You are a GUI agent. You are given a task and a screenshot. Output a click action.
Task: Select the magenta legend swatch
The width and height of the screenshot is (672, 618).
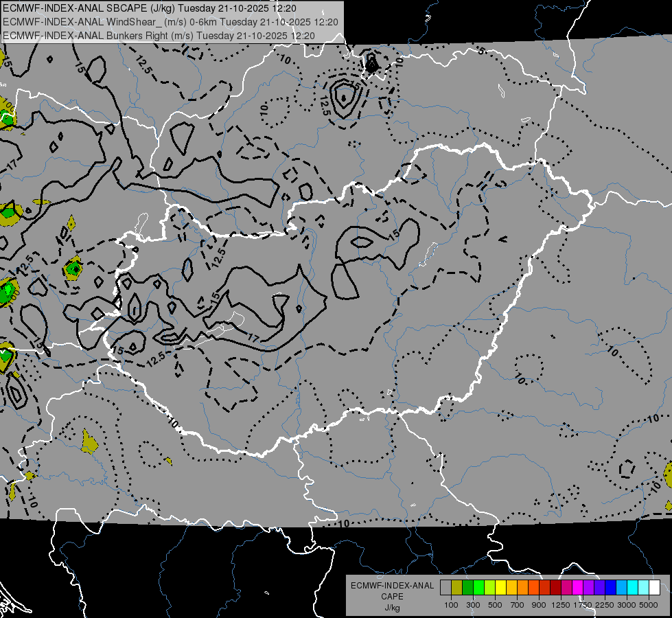(578, 587)
